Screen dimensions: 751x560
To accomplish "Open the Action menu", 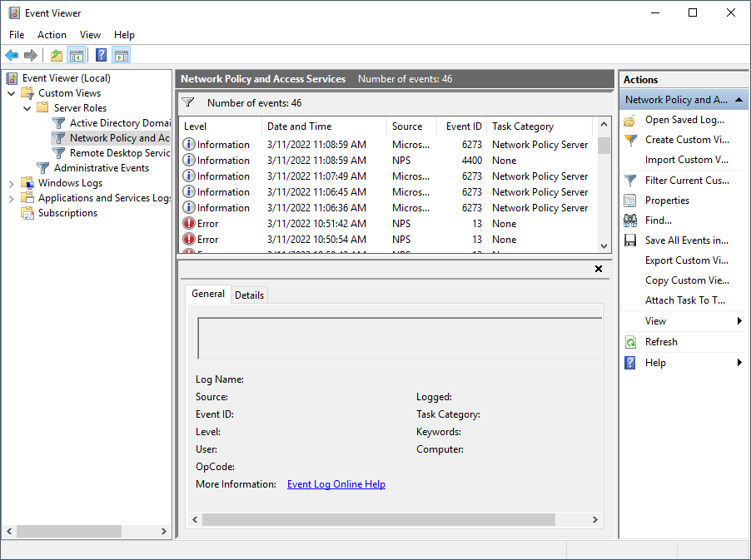I will coord(52,35).
